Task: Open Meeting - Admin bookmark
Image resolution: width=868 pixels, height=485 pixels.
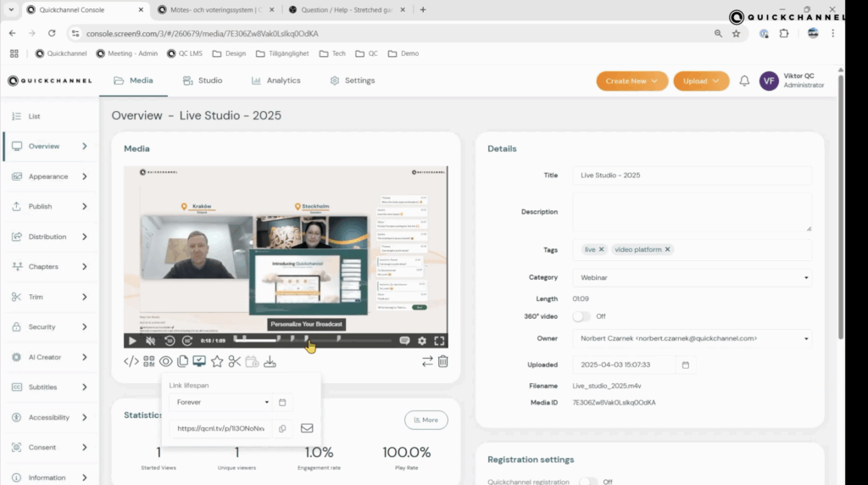Action: (127, 53)
